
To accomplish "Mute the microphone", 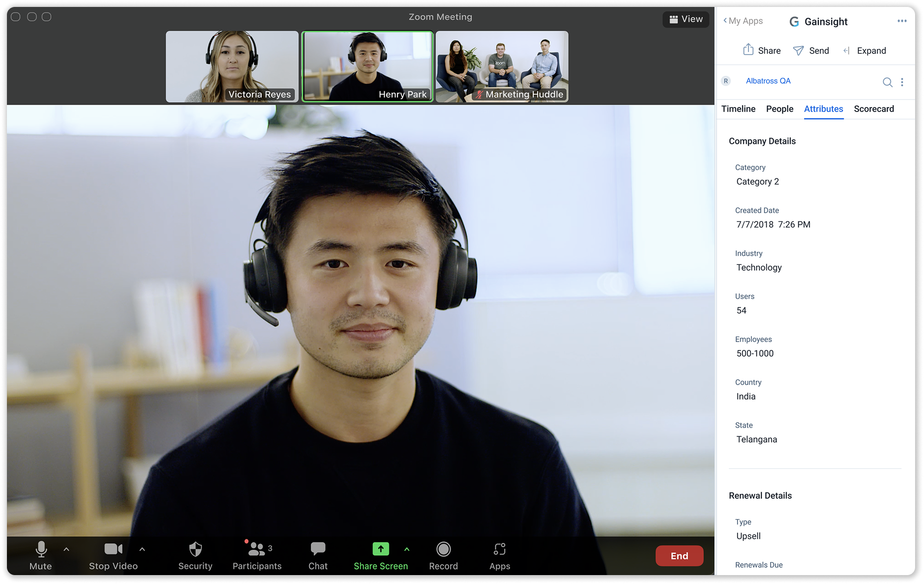I will tap(41, 555).
